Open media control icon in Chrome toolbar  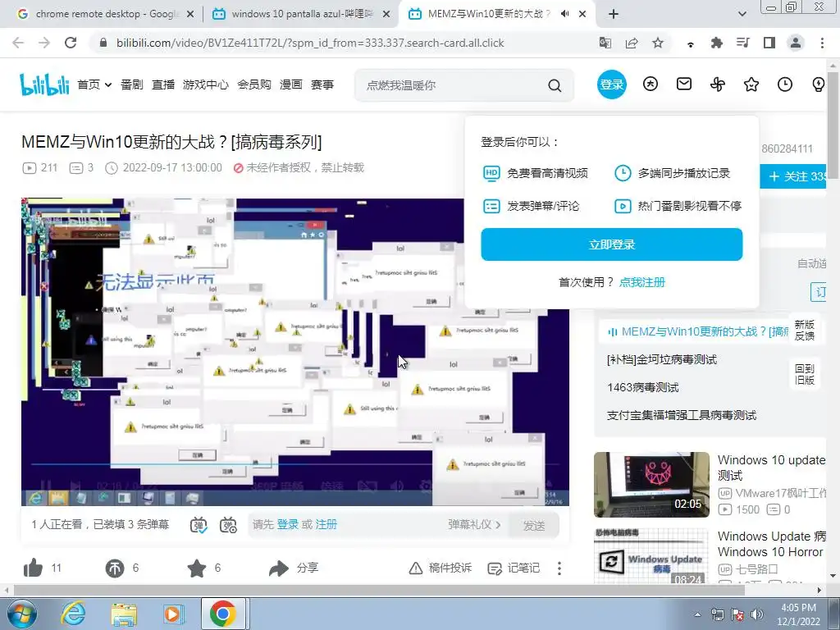[x=742, y=43]
